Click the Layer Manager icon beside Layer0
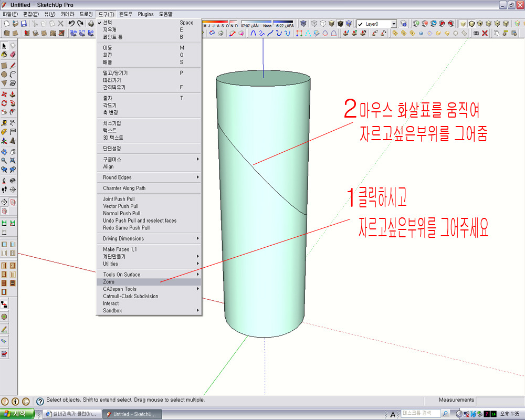Screen dimensions: 525x420 [403, 24]
